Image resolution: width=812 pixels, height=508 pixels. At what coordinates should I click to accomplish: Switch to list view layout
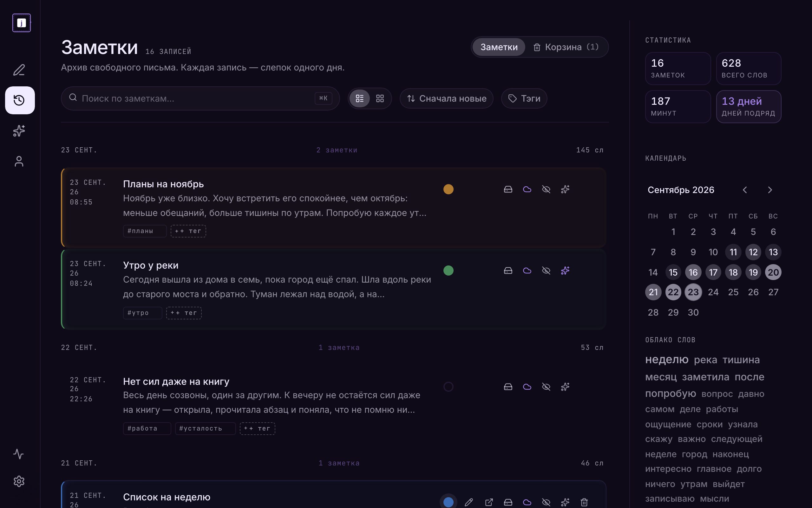[360, 98]
